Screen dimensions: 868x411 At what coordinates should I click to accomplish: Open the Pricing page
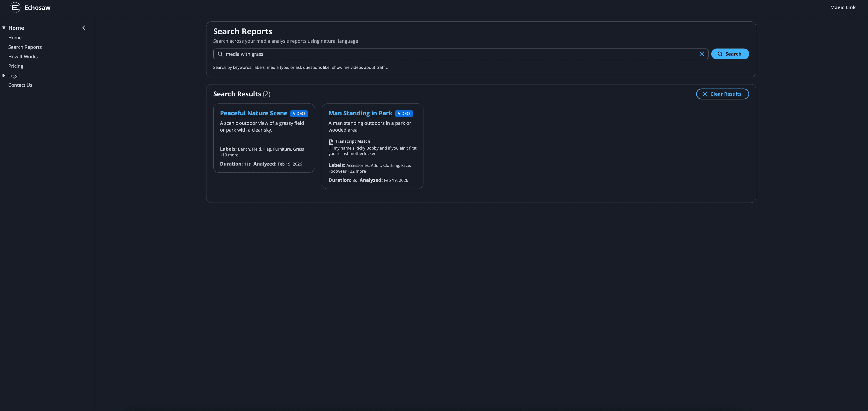(x=16, y=66)
